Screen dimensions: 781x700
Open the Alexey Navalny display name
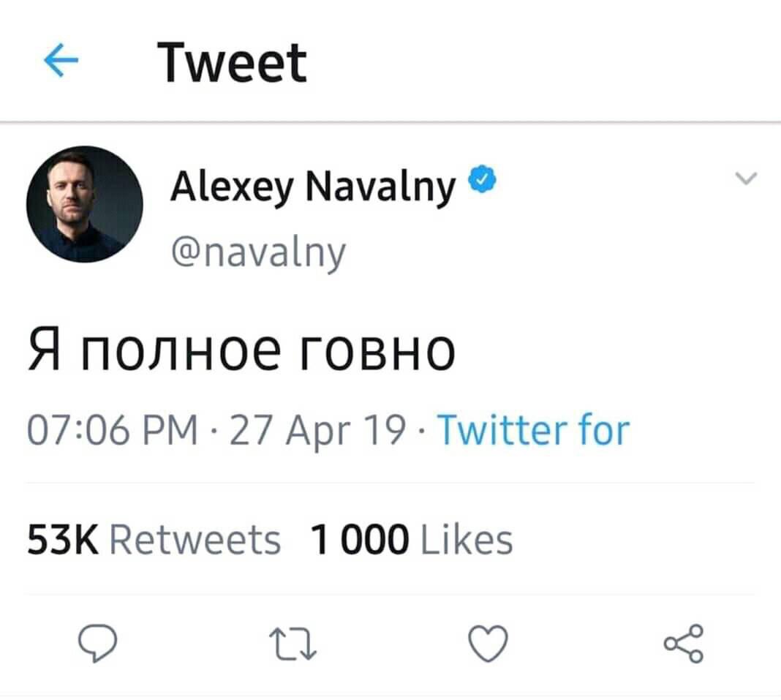point(313,188)
